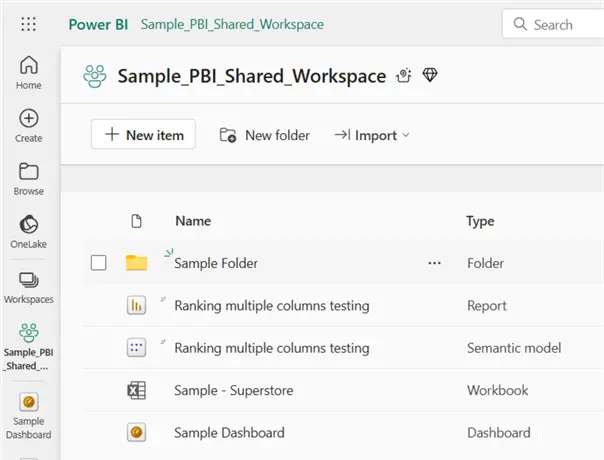Open OneLake from the sidebar
The height and width of the screenshot is (460, 604).
(x=29, y=232)
